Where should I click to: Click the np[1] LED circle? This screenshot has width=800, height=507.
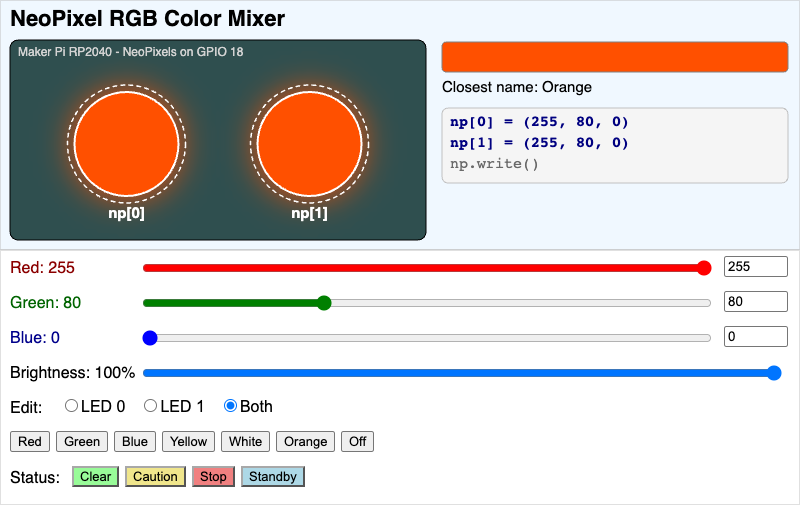(310, 144)
